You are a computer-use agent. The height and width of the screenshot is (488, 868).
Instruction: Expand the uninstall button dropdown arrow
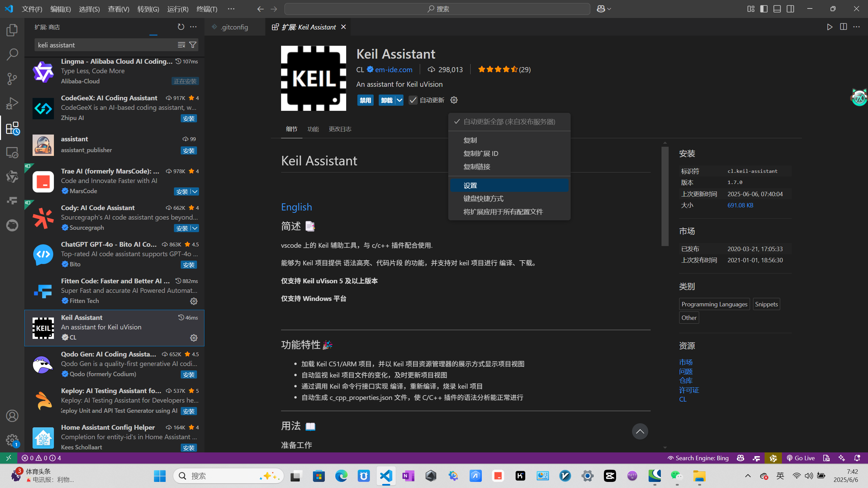pyautogui.click(x=399, y=100)
